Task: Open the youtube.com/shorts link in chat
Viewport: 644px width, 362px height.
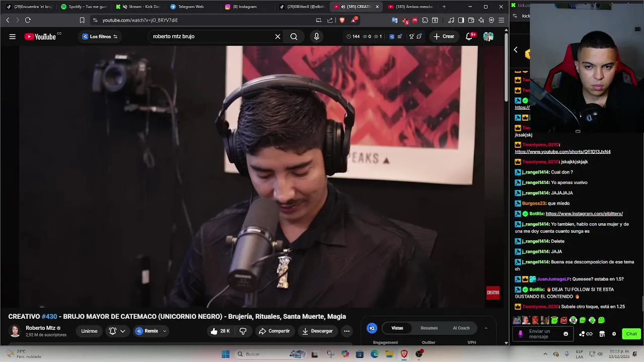Action: click(562, 152)
